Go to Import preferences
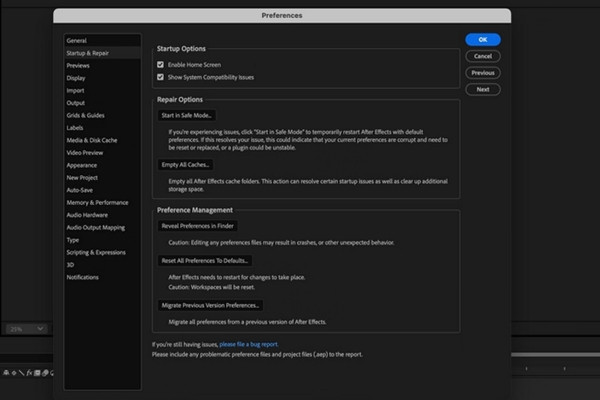The image size is (600, 400). (102, 90)
